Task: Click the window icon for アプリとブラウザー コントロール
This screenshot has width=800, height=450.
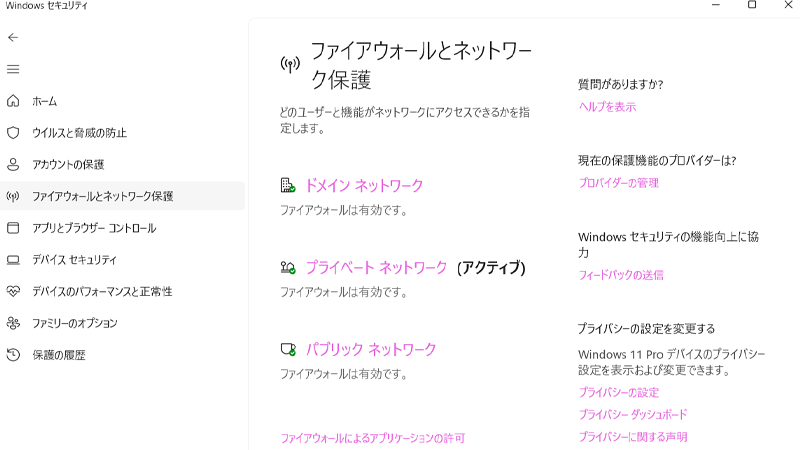Action: point(13,228)
